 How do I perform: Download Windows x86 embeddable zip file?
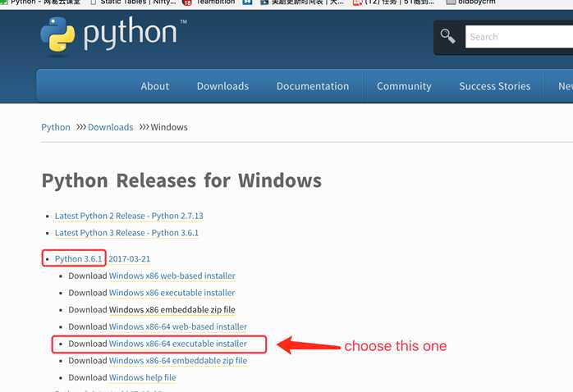click(172, 309)
